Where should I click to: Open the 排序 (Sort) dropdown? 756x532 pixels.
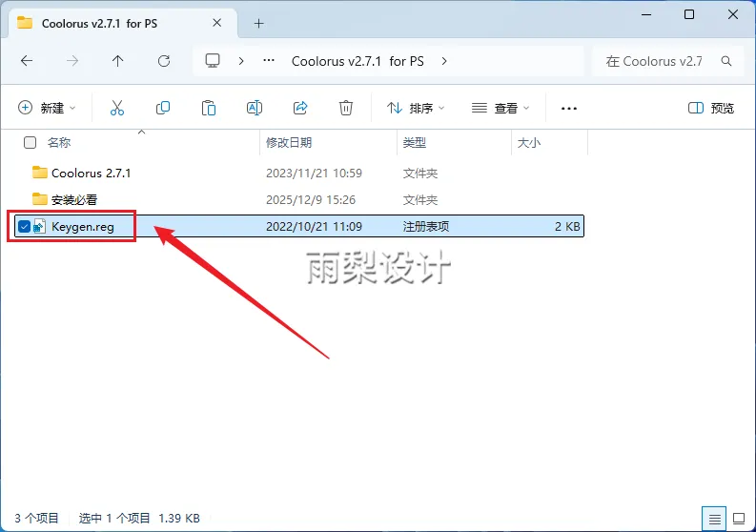coord(415,108)
